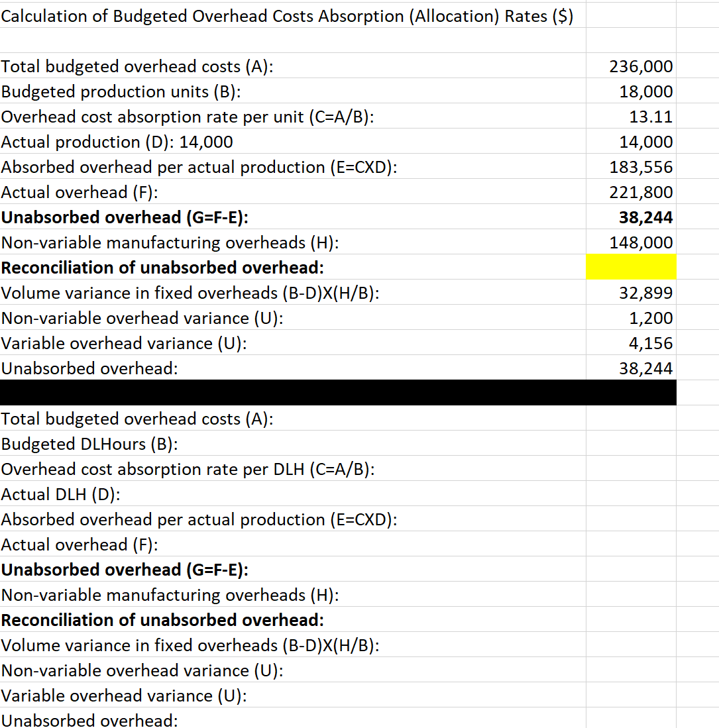719x728 pixels.
Task: Select the empty cell next to Overhead rate per DLH
Action: coord(631,469)
